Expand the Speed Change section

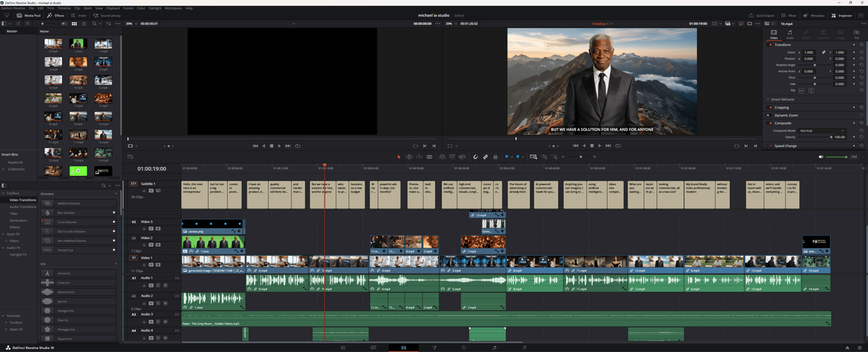coord(785,146)
